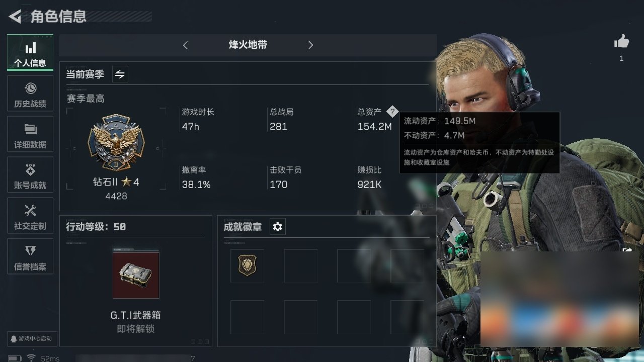Open the 账号成就 sidebar icon

[x=30, y=175]
